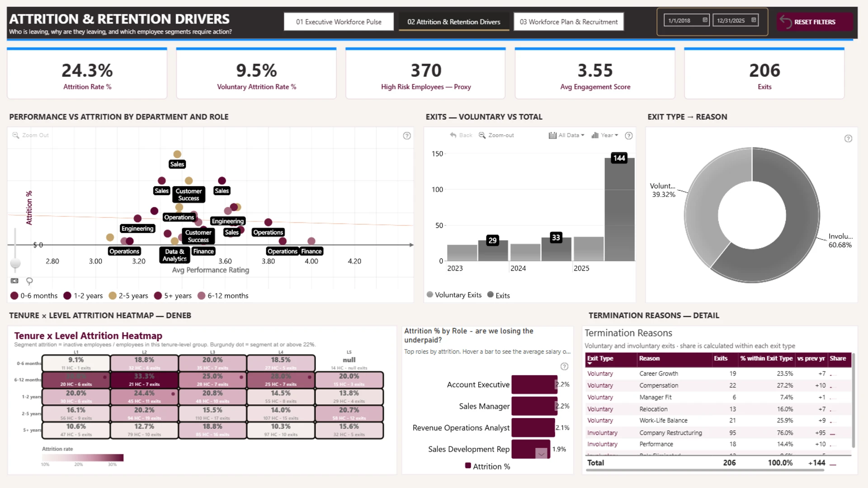
Task: Click the termination table vertical scrollbar
Action: 853,400
